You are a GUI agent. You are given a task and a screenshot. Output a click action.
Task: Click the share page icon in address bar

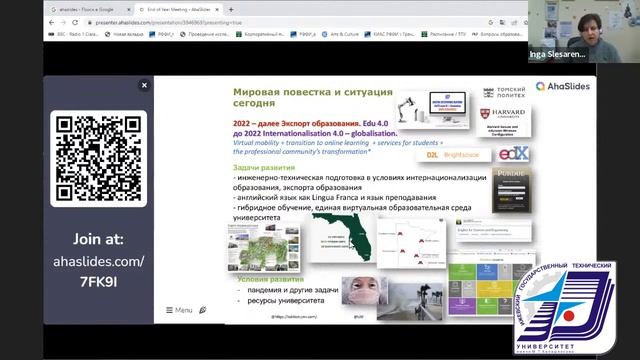coord(514,22)
